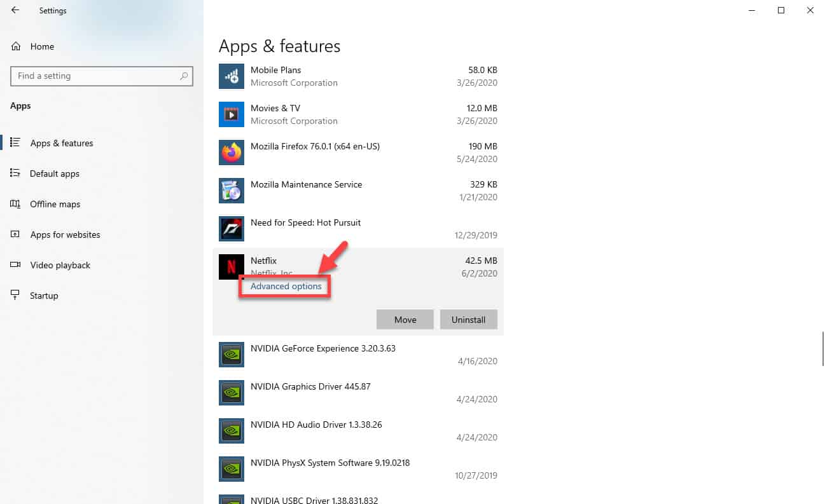Uninstall the Netflix app
The image size is (825, 504).
469,320
